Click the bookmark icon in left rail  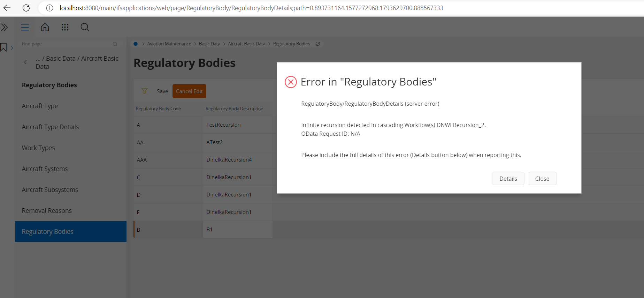tap(4, 47)
